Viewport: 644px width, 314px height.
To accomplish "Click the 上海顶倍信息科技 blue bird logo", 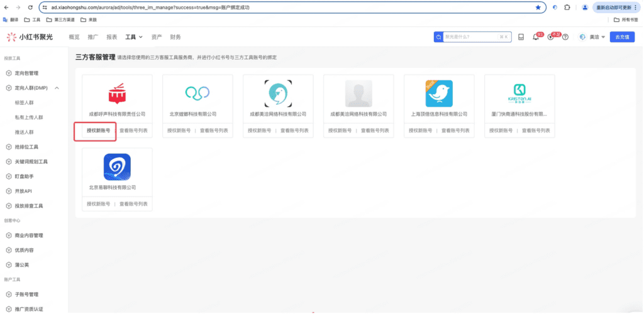I will coord(439,94).
